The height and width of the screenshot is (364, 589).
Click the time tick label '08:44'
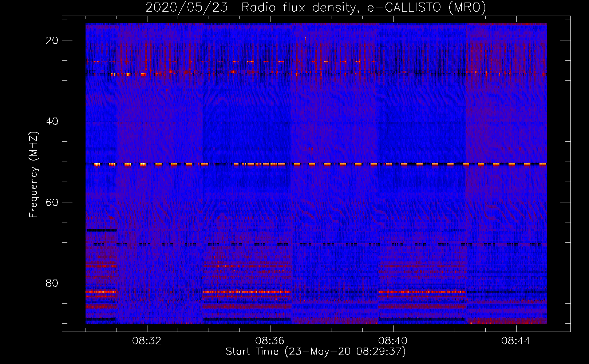point(516,341)
